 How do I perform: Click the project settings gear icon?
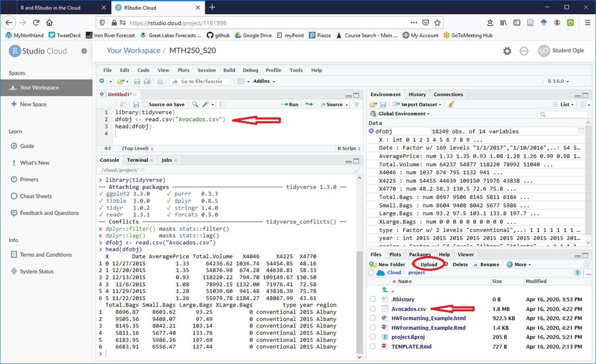[x=507, y=51]
